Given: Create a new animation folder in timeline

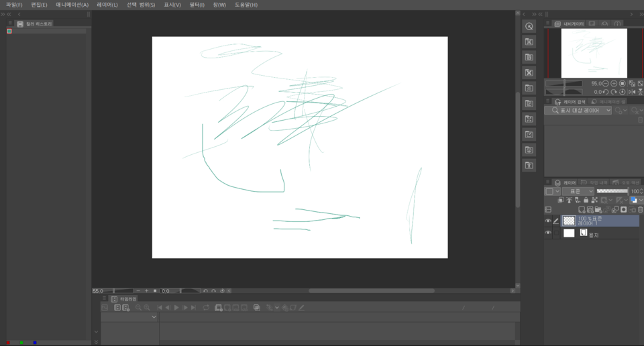Looking at the screenshot, I should coord(219,307).
